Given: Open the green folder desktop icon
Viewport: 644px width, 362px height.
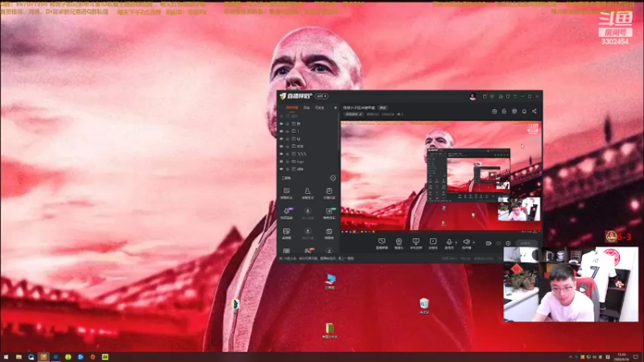Looking at the screenshot, I should click(329, 331).
